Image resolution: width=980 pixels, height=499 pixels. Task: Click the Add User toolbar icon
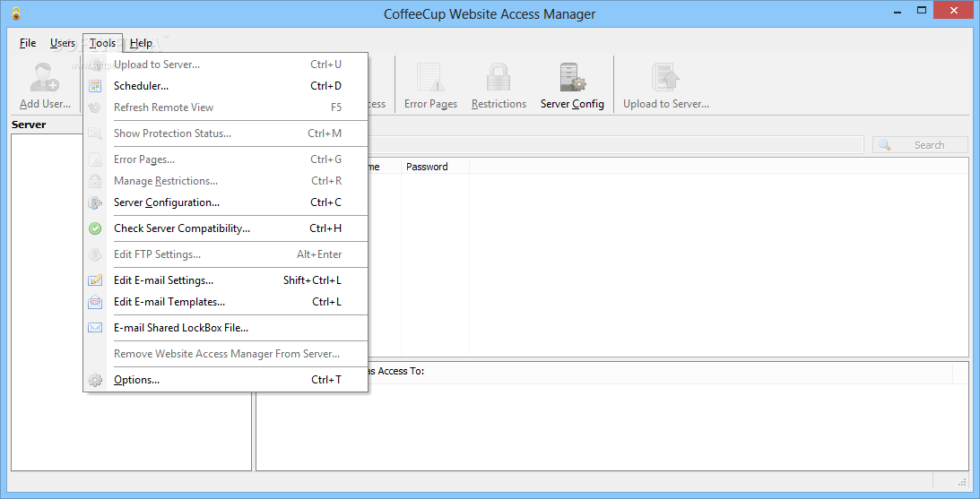[44, 78]
